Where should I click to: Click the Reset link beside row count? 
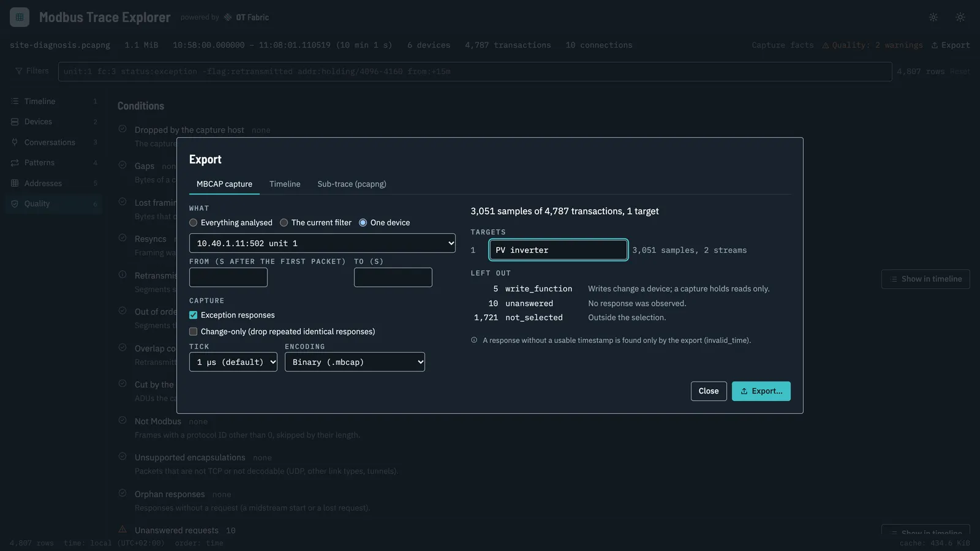[x=960, y=72]
